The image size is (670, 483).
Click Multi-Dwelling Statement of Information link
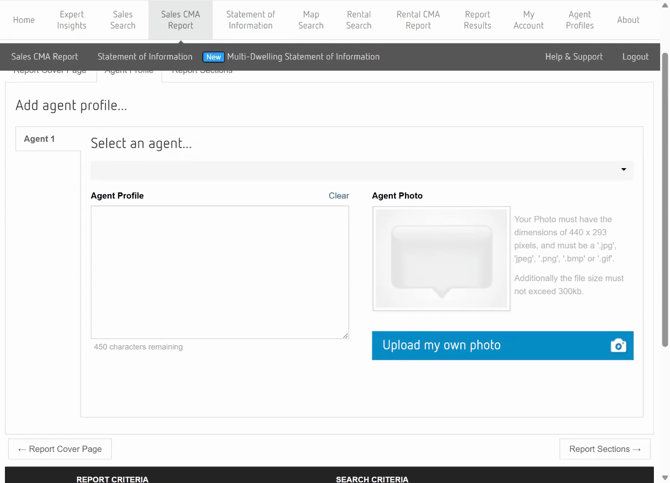pos(302,57)
